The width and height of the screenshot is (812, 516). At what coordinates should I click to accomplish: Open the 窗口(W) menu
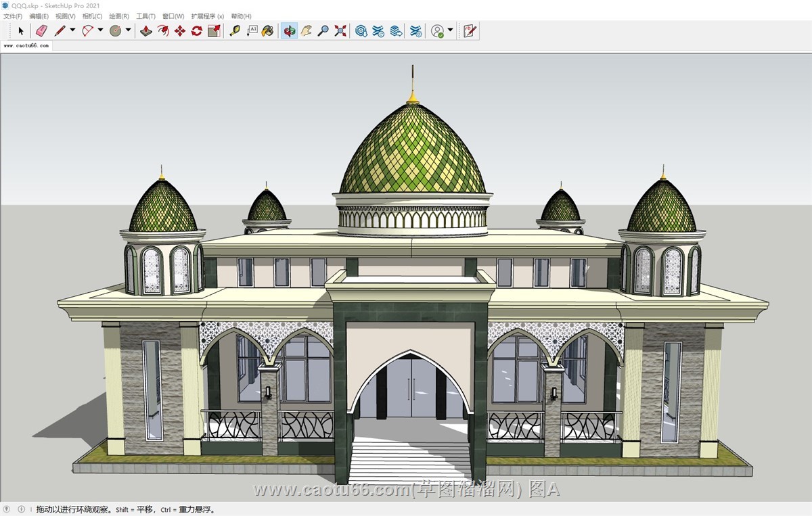(173, 16)
